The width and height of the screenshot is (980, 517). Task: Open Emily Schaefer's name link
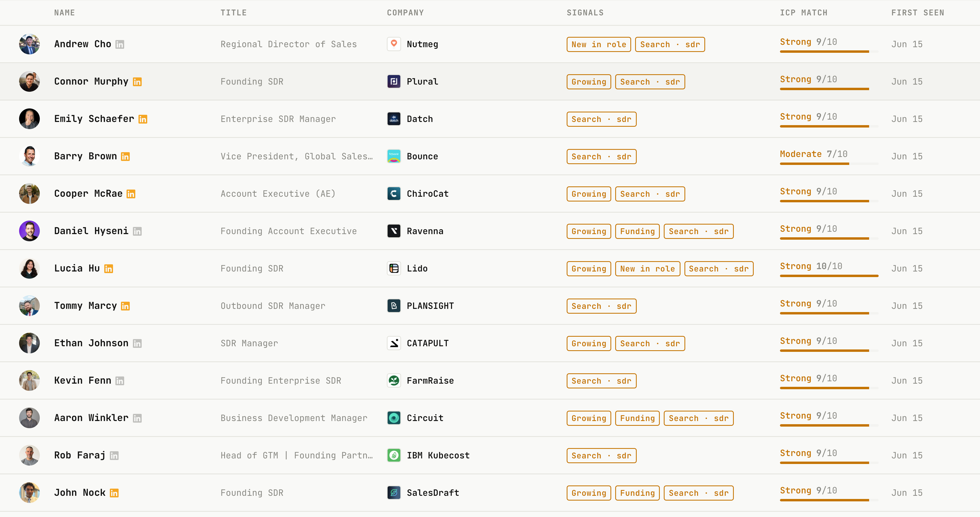[94, 119]
